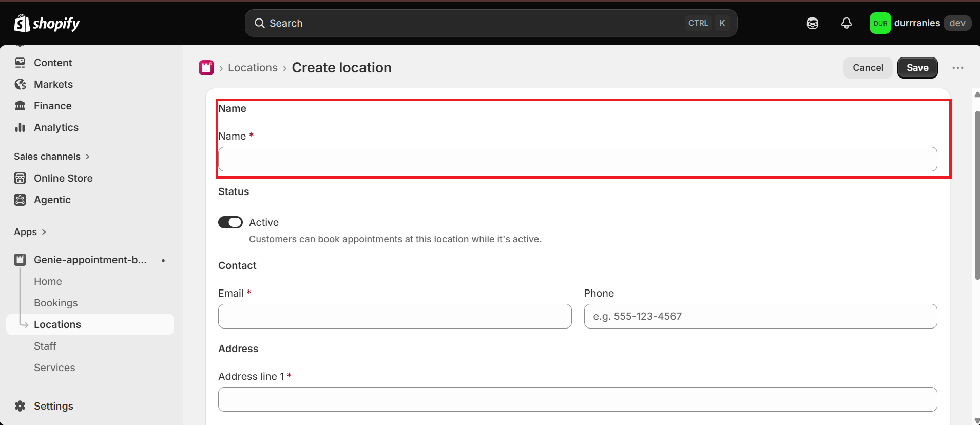980x425 pixels.
Task: Open the notifications bell
Action: click(x=847, y=23)
